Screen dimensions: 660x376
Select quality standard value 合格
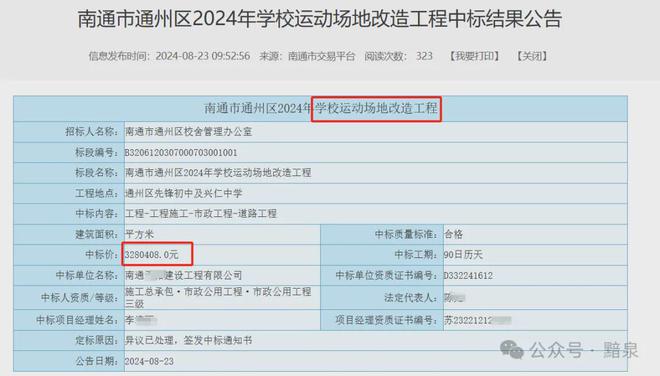point(454,234)
